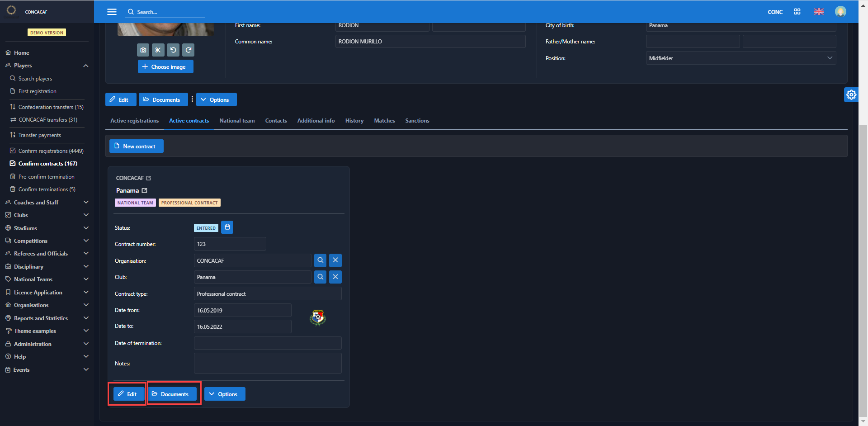Toggle the hamburger menu to collapse the sidebar

[x=112, y=12]
